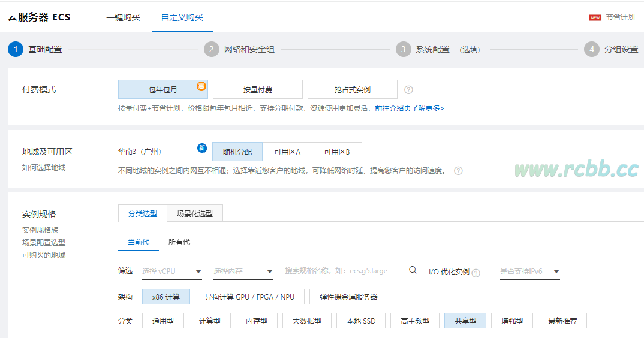Filter by 共享型 category

pyautogui.click(x=465, y=321)
